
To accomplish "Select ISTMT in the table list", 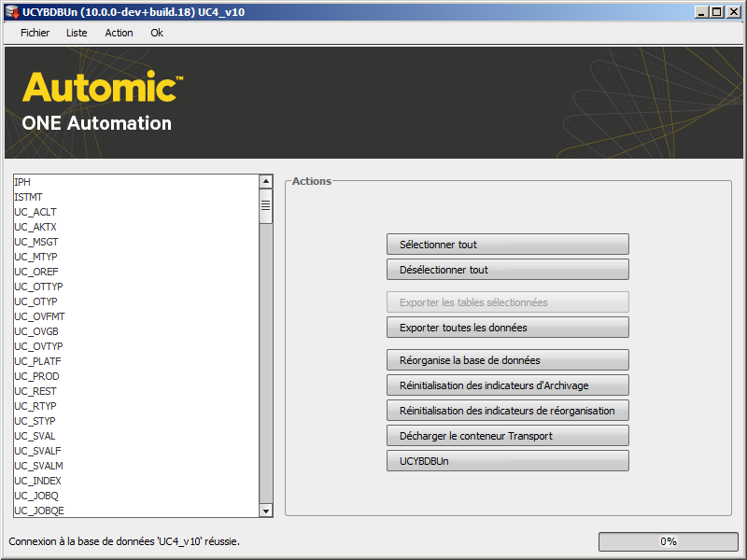I will pos(136,197).
